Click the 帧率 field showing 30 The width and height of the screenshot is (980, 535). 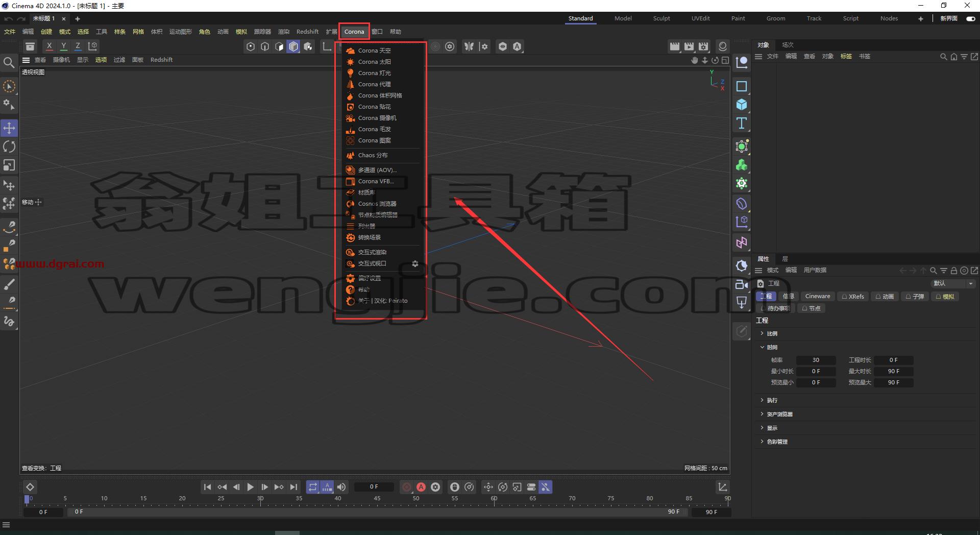pyautogui.click(x=816, y=360)
